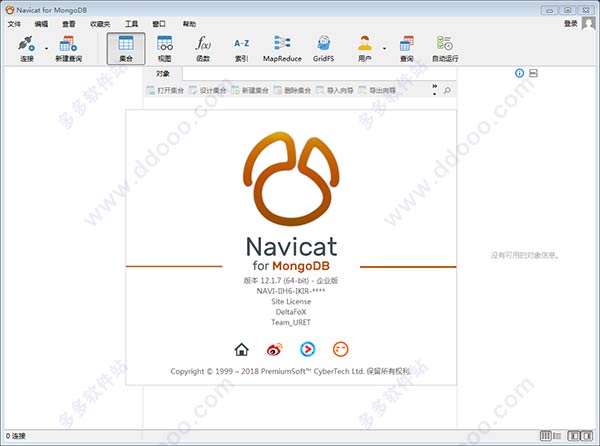
Task: Open the 文件 menu
Action: 14,24
